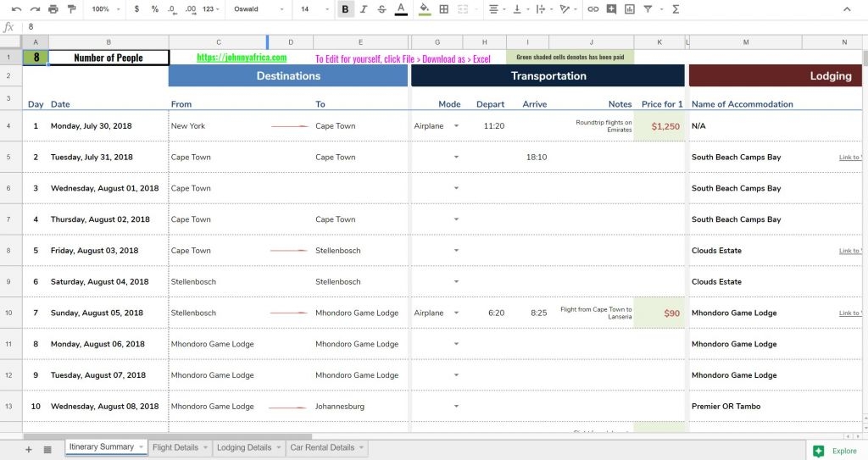Click the Add Sheet plus icon
The image size is (868, 460).
(28, 449)
